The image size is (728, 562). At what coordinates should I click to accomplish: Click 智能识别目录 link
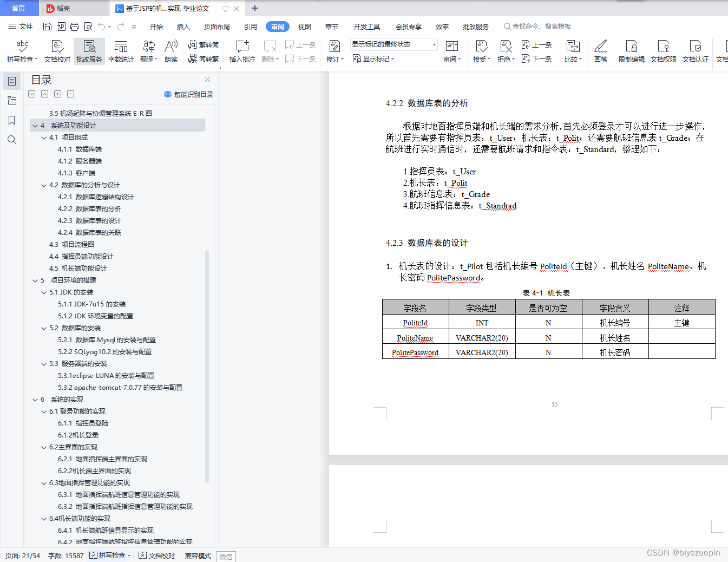click(189, 94)
